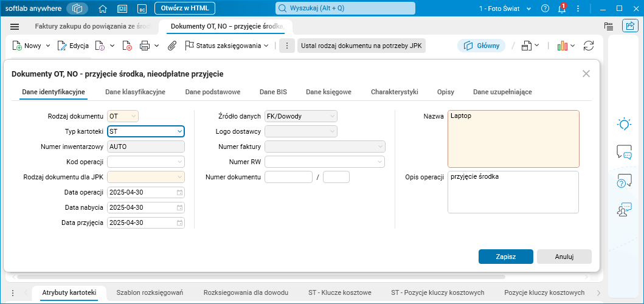Switch to the Dane klasyfikacyjne tab

click(135, 92)
